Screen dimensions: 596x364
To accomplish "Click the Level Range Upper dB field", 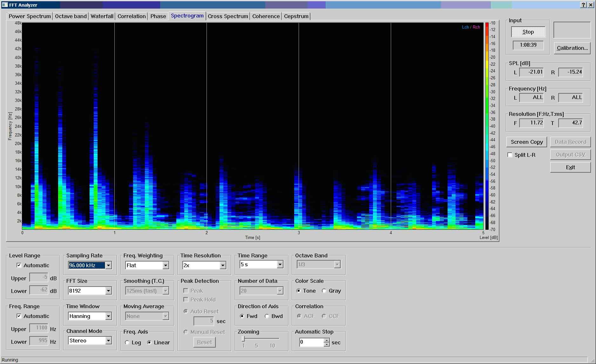I will (x=39, y=277).
